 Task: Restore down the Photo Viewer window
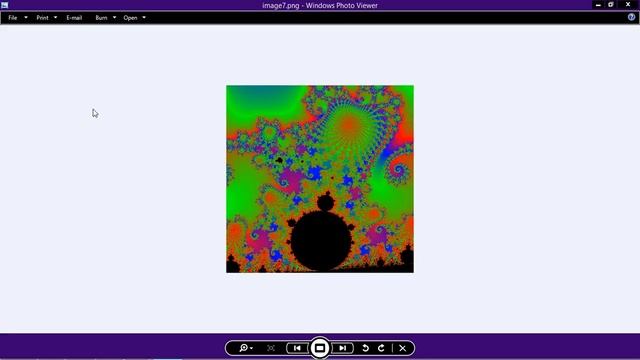click(x=611, y=5)
